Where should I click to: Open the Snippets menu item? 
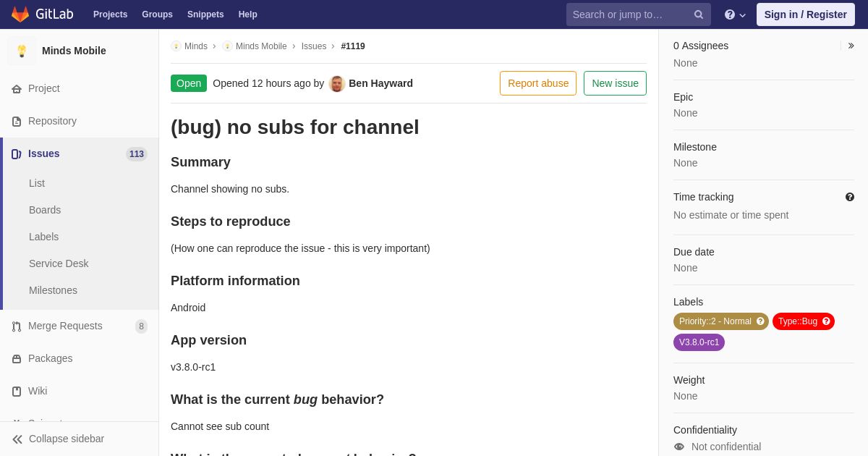point(205,14)
